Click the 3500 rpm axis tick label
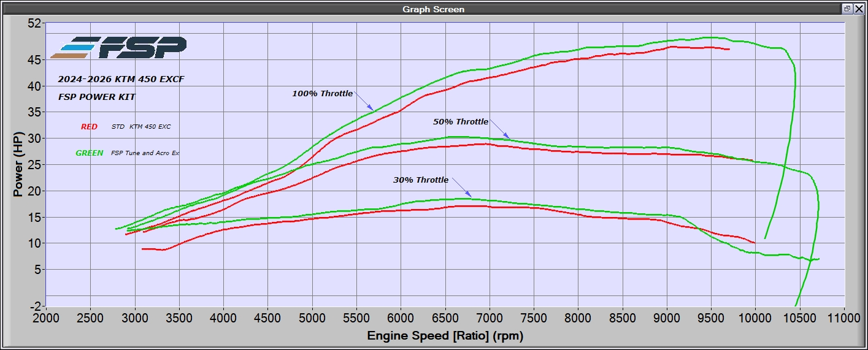The width and height of the screenshot is (868, 350). tap(179, 319)
